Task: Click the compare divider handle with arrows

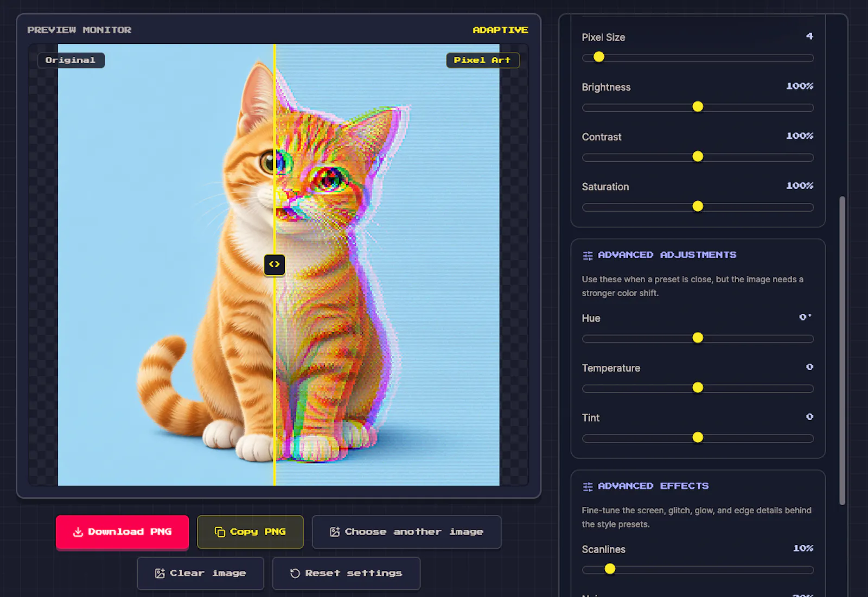Action: (275, 264)
